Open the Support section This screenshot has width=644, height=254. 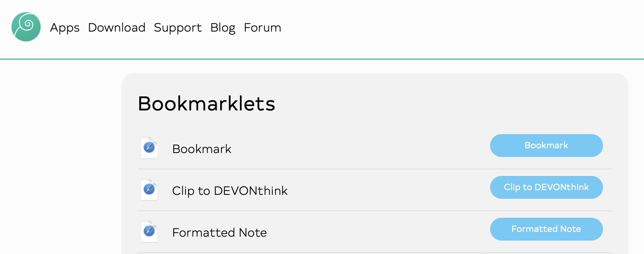click(178, 28)
